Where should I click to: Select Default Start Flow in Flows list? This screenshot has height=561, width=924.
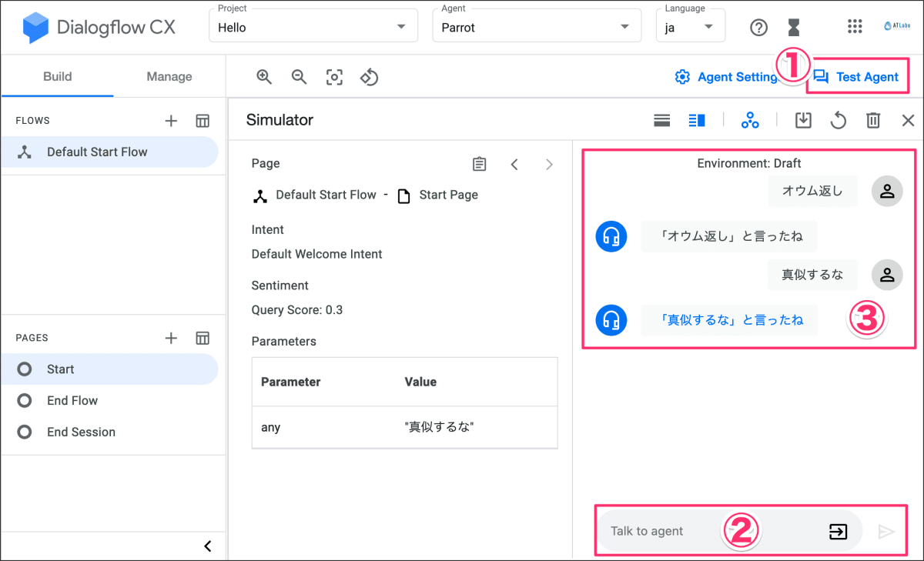tap(109, 152)
